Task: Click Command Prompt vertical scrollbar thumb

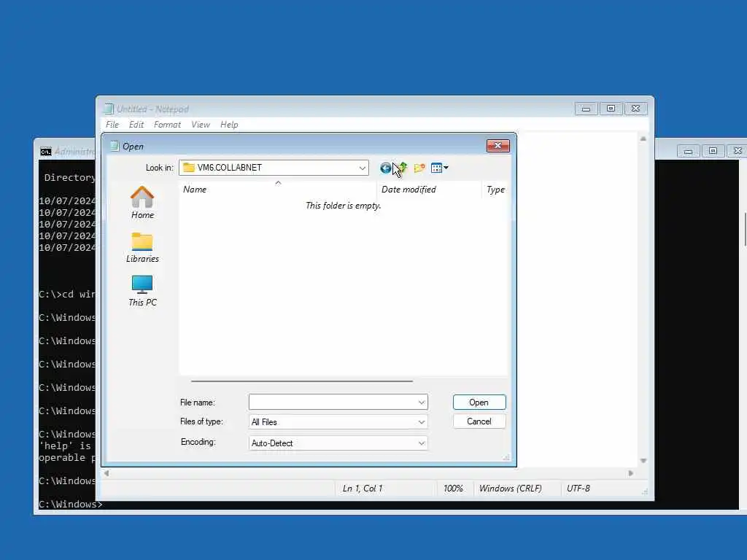Action: 744,230
